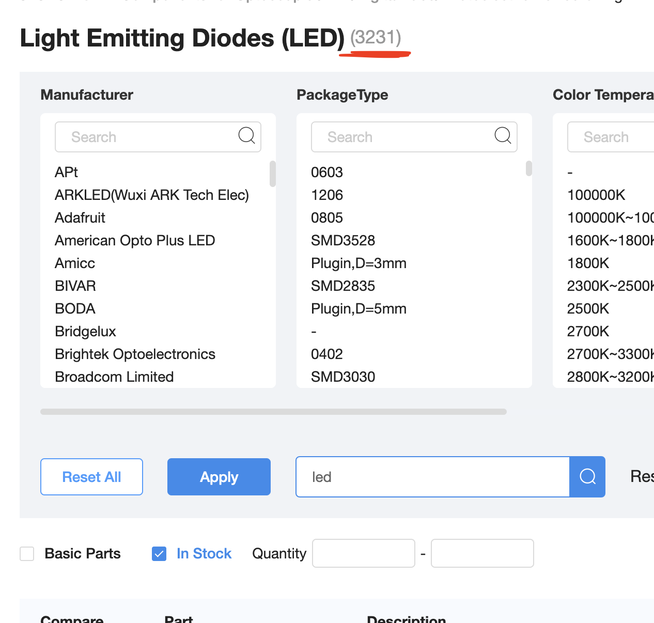
Task: Select manufacturer Adafruit
Action: pyautogui.click(x=80, y=218)
